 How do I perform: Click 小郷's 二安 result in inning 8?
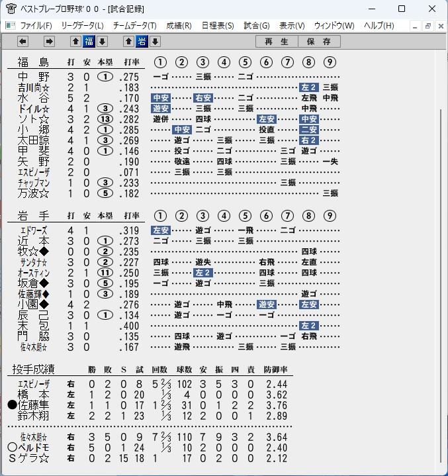point(309,130)
